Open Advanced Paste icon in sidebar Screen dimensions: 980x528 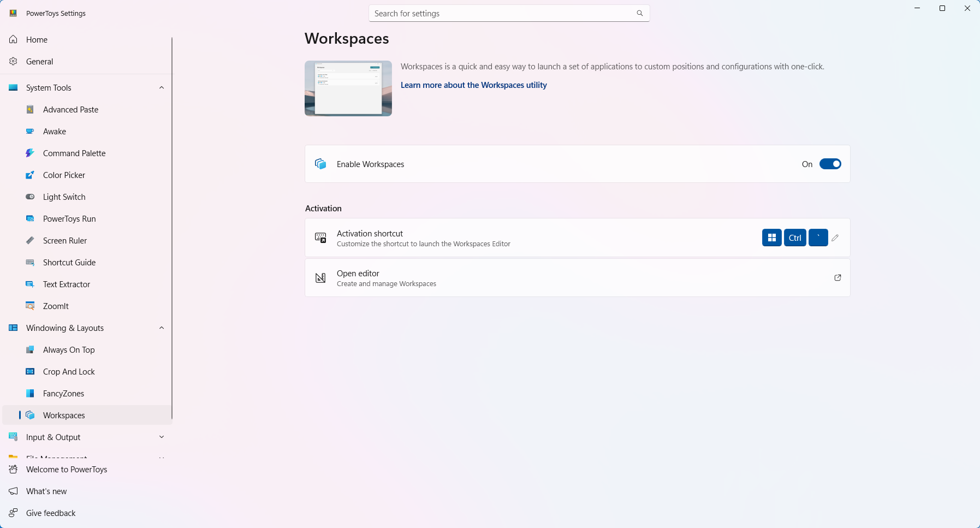click(30, 110)
